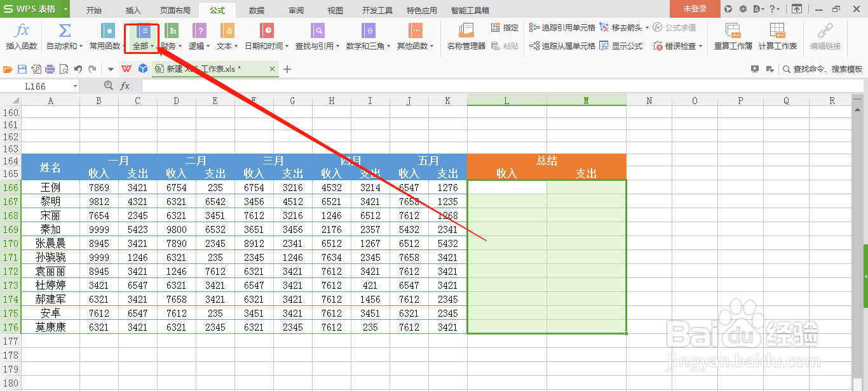This screenshot has height=391, width=868.
Task: Switch to the 审阅 Review tab
Action: coord(295,10)
